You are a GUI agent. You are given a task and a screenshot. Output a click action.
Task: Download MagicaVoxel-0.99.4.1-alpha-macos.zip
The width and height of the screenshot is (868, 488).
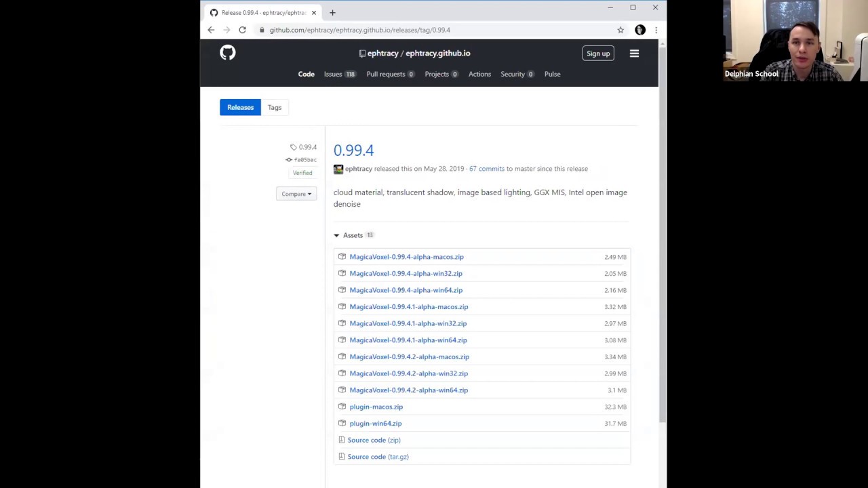[409, 306]
